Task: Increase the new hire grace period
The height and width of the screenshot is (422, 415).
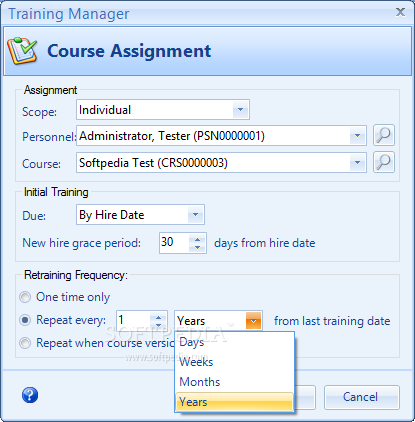Action: tap(197, 239)
